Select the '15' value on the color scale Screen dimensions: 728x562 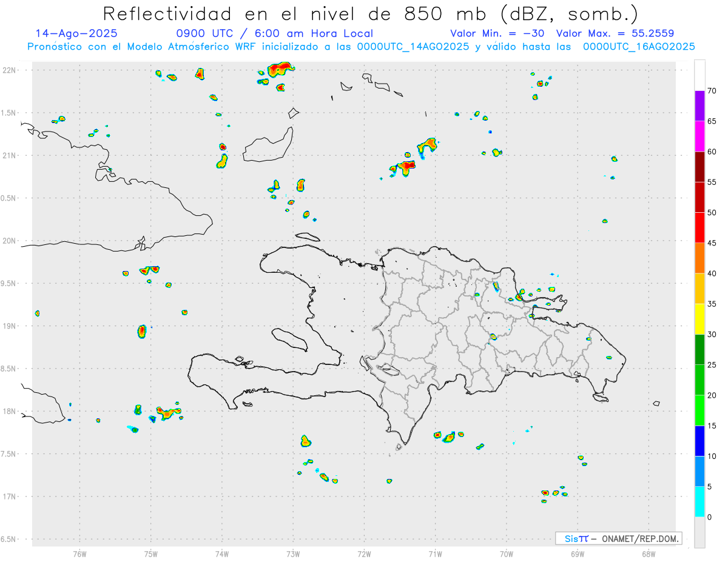(712, 426)
